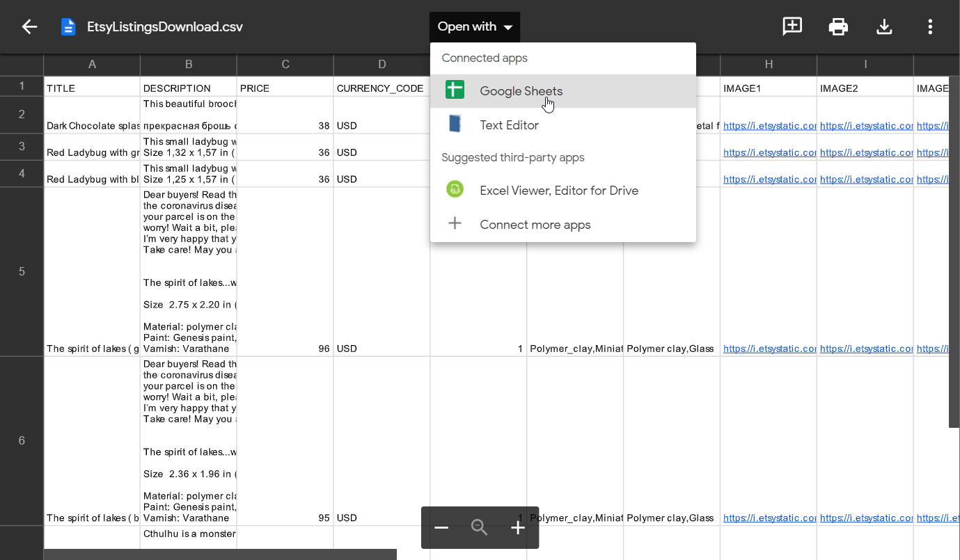Zoom in with the plus button
The image size is (960, 560).
pyautogui.click(x=518, y=528)
